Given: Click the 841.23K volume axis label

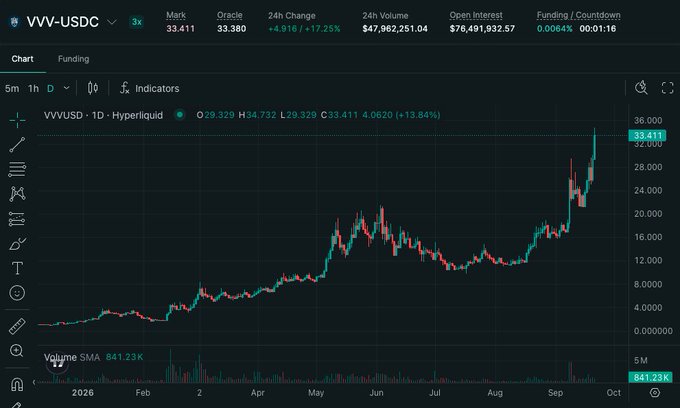Looking at the screenshot, I should pyautogui.click(x=651, y=377).
